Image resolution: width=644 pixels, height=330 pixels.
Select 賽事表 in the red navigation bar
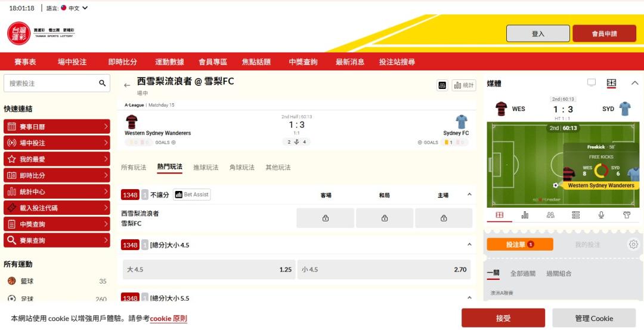25,61
